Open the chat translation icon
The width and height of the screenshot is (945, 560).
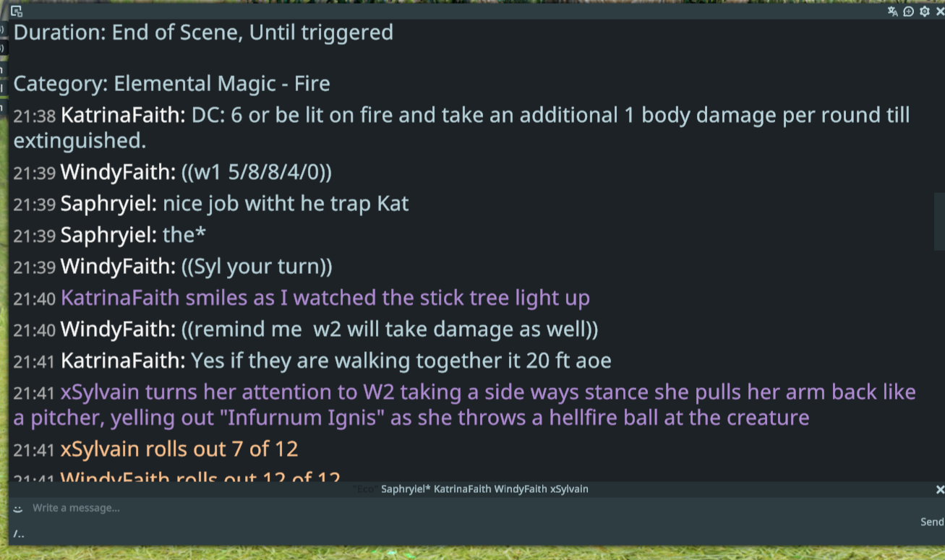coord(892,12)
